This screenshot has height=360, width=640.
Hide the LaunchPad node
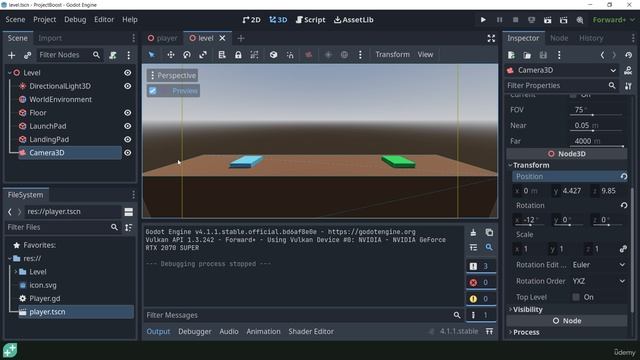point(128,126)
